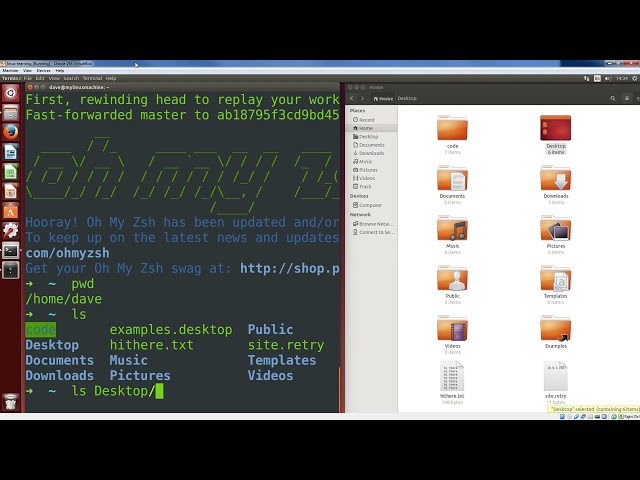Open LibreOffice Writer from the launcher
640x480 pixels.
[x=11, y=152]
